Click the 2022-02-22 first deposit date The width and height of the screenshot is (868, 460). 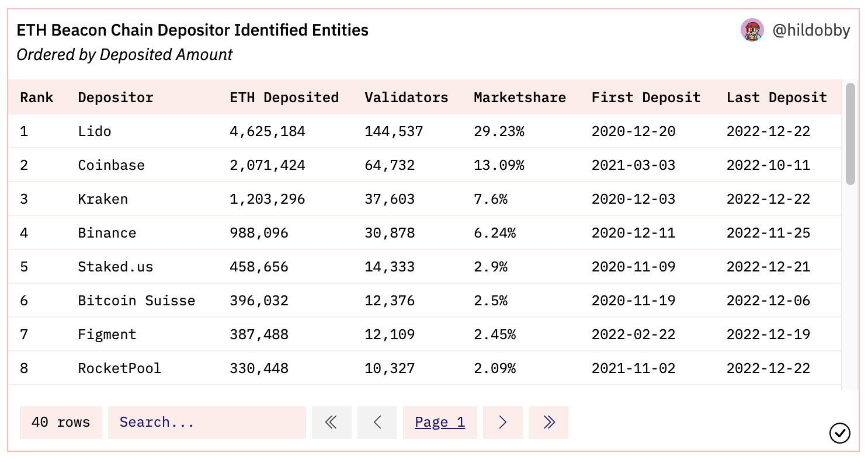point(633,334)
